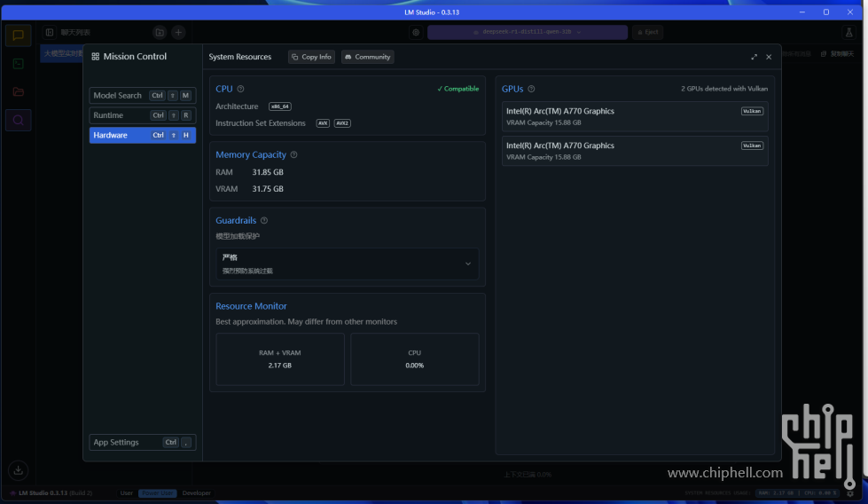This screenshot has width=868, height=504.
Task: Switch to Power User mode
Action: (157, 493)
